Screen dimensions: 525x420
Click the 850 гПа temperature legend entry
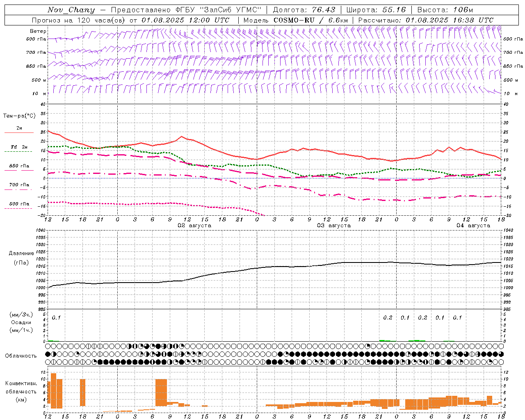point(19,166)
